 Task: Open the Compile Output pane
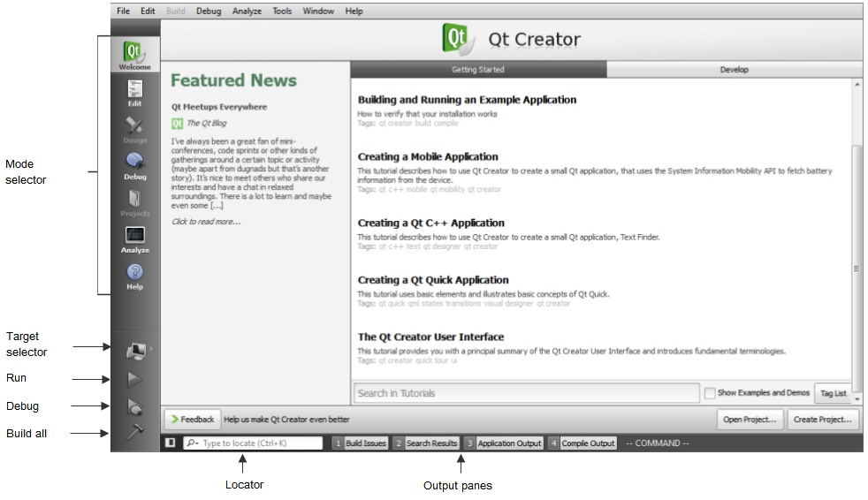pyautogui.click(x=582, y=443)
